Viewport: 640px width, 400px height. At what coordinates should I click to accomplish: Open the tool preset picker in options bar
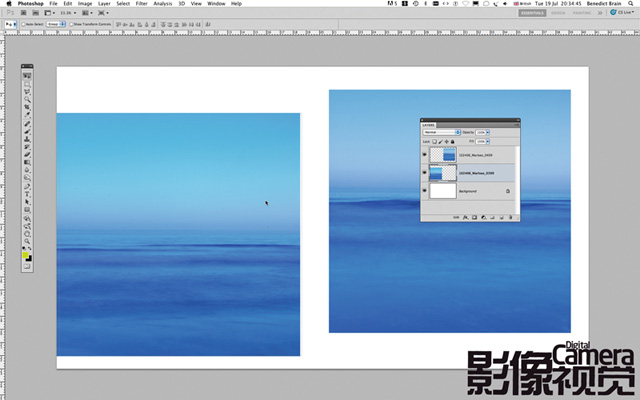tap(11, 24)
